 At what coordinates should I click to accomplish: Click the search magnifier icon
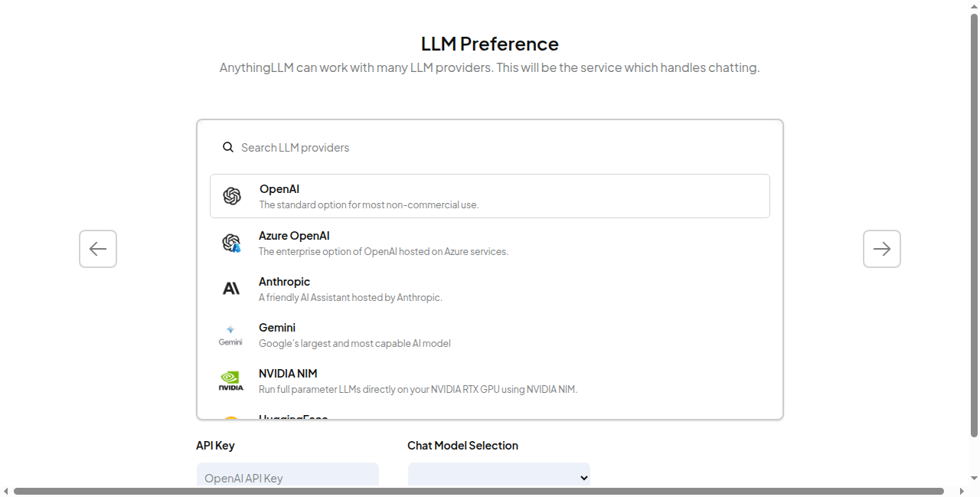(x=228, y=146)
